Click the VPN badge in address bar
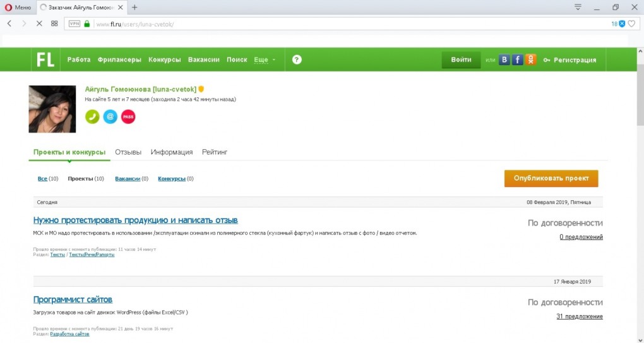Screen dimensions: 644x343 pos(75,24)
